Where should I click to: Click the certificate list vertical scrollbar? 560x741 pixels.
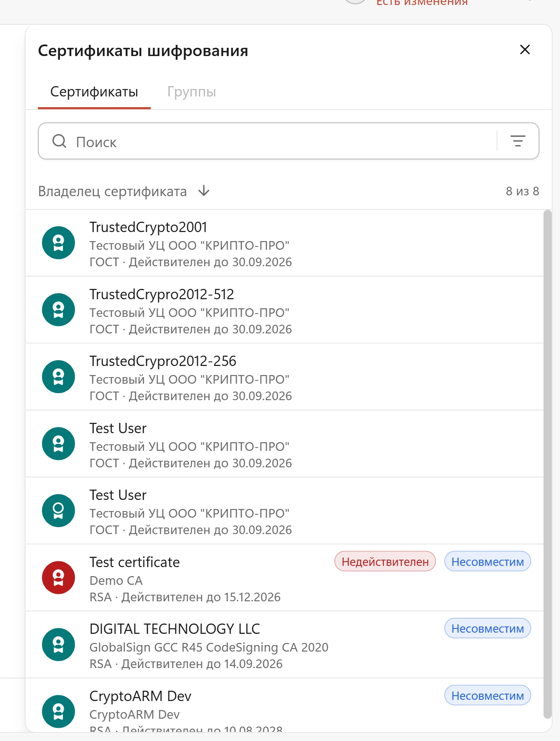[x=547, y=464]
